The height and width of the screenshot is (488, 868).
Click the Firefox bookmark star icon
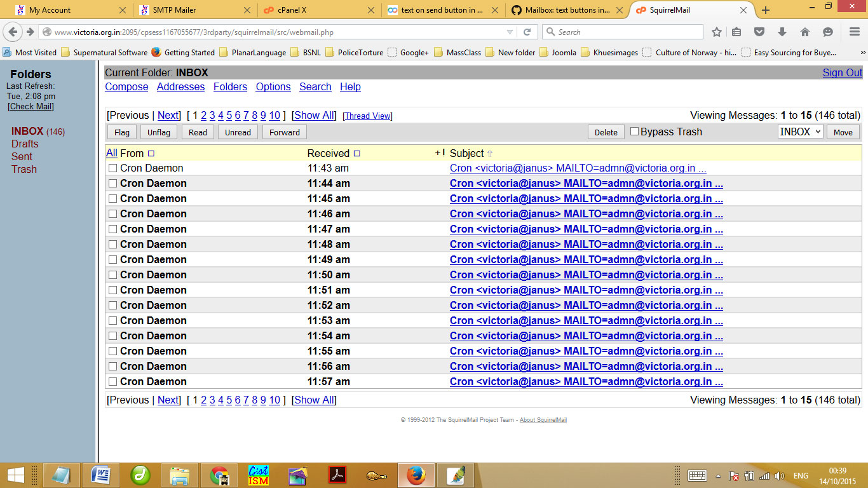tap(717, 32)
